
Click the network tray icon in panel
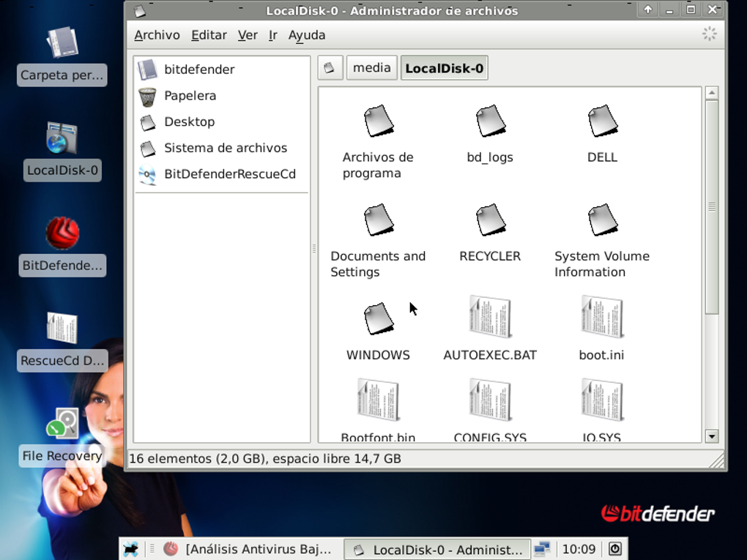tap(542, 549)
